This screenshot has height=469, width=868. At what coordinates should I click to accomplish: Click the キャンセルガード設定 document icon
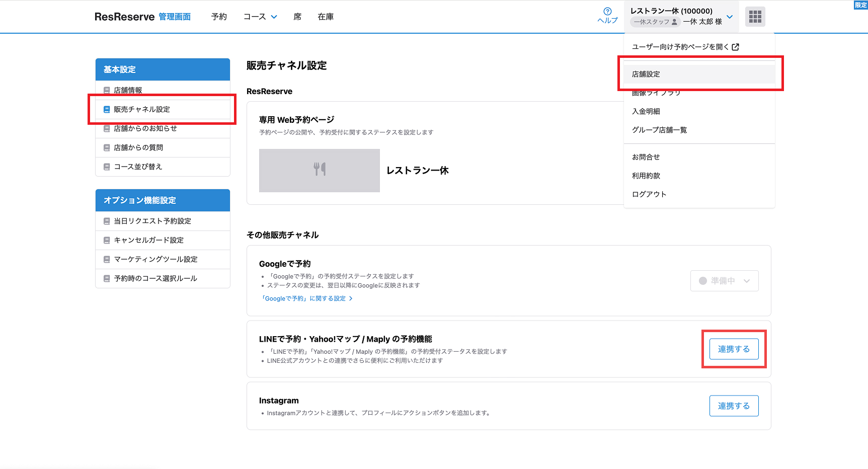107,240
